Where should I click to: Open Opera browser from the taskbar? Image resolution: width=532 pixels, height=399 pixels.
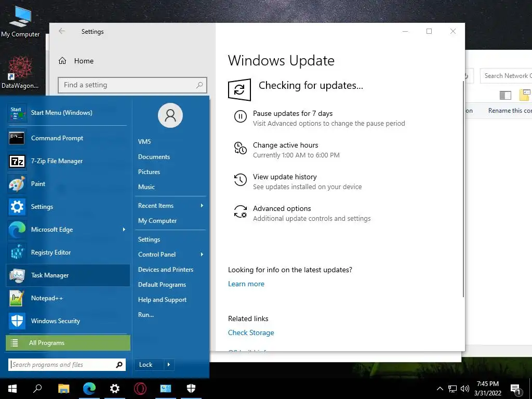(x=140, y=389)
